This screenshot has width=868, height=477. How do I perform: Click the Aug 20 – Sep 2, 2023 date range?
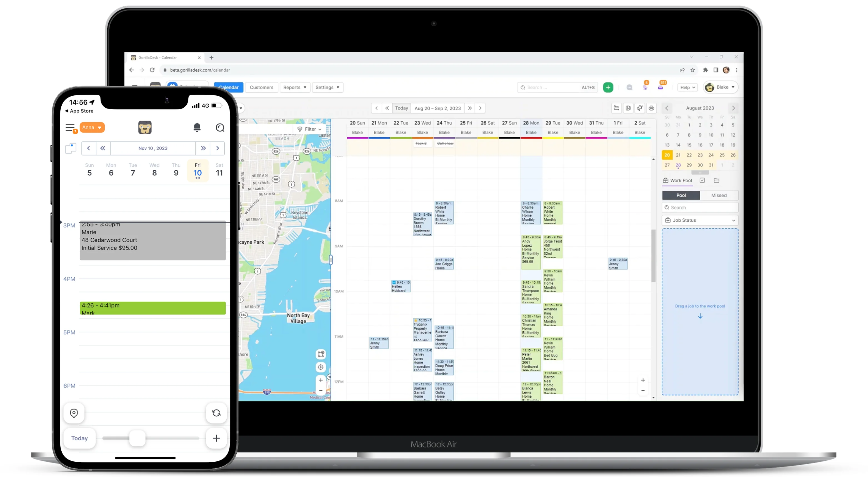(437, 108)
